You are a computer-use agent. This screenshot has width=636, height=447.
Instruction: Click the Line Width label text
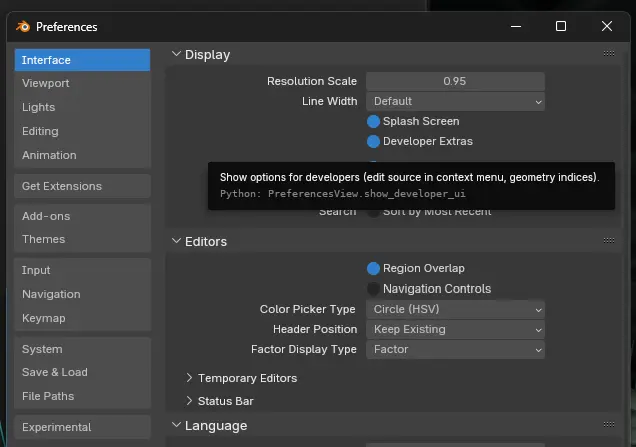point(329,101)
